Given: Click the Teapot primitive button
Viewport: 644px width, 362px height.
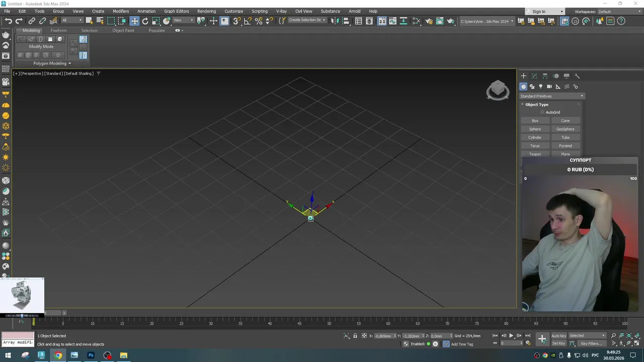Looking at the screenshot, I should coord(535,154).
